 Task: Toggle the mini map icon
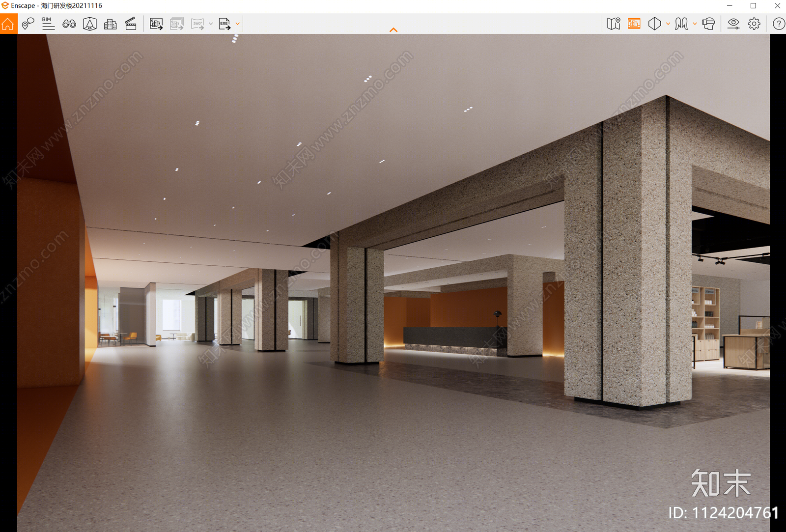point(614,24)
